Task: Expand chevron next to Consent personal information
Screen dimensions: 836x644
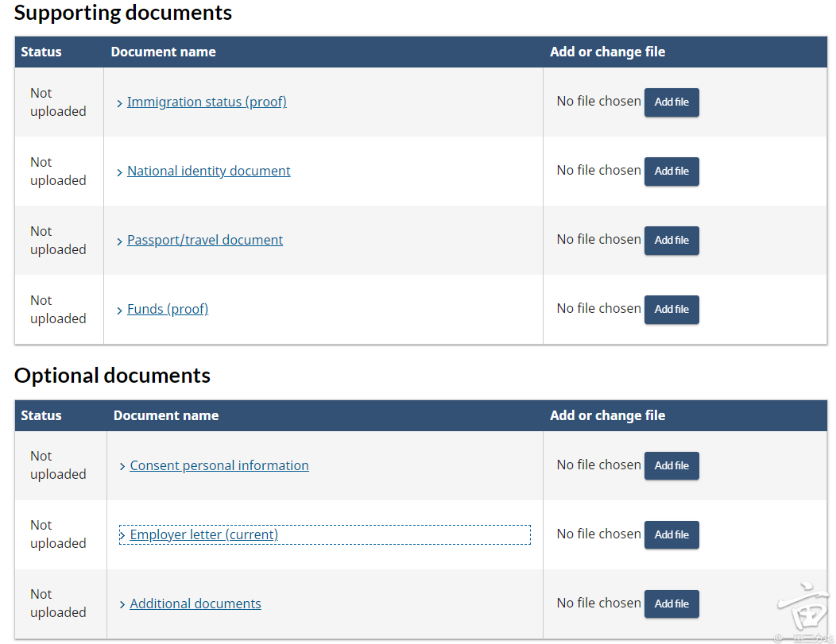Action: point(122,467)
